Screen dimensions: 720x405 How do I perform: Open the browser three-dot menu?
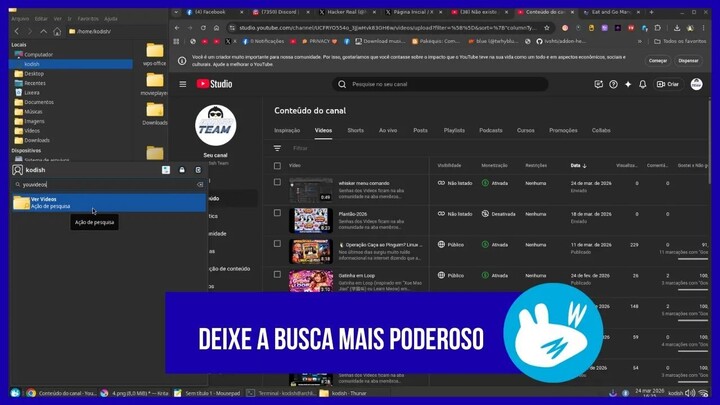pyautogui.click(x=703, y=28)
